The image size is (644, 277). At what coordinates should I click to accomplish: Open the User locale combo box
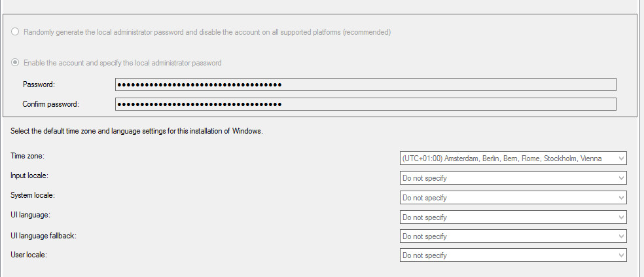click(513, 255)
